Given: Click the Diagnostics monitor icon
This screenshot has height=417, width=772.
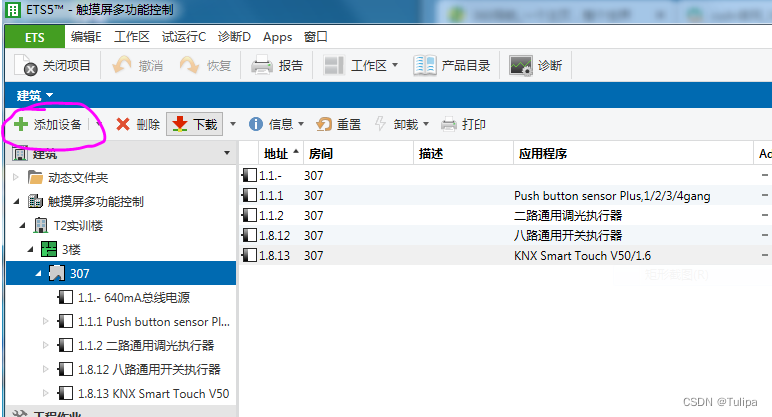Looking at the screenshot, I should (x=520, y=65).
